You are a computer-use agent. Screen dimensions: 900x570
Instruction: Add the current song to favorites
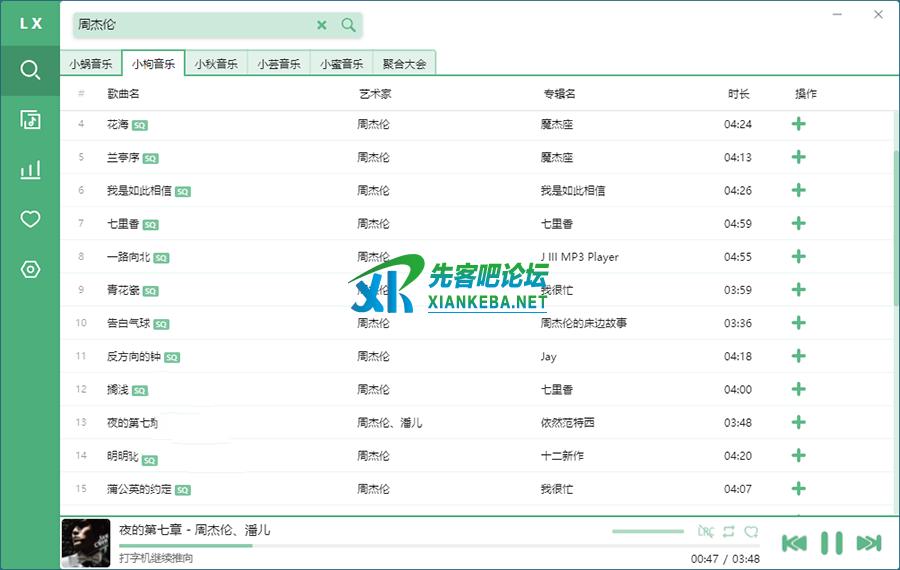[751, 531]
